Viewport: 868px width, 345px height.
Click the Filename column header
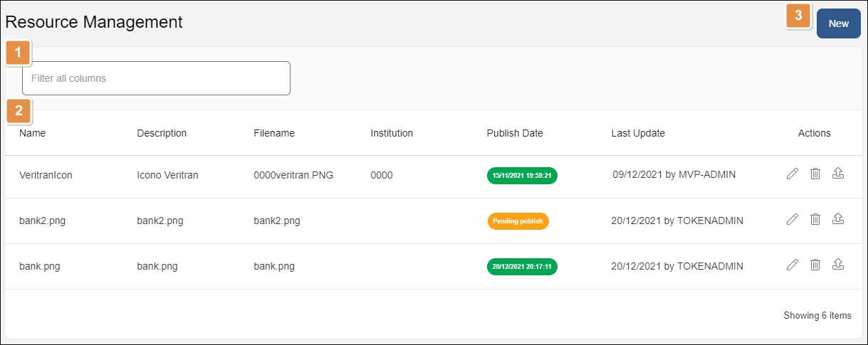coord(273,133)
